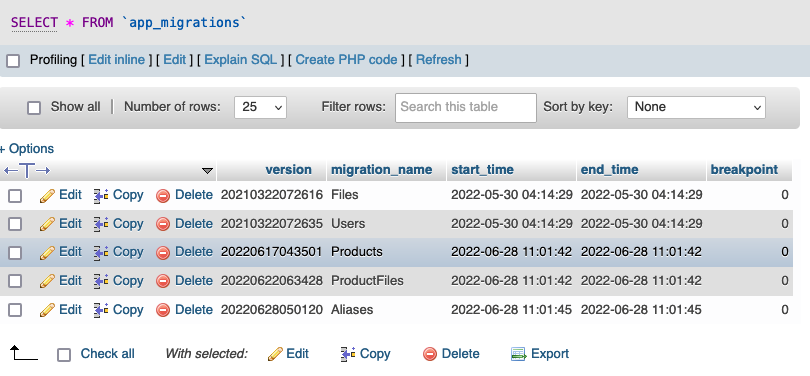This screenshot has width=810, height=376.
Task: Click the full texts toggle arrows icon
Action: point(27,170)
